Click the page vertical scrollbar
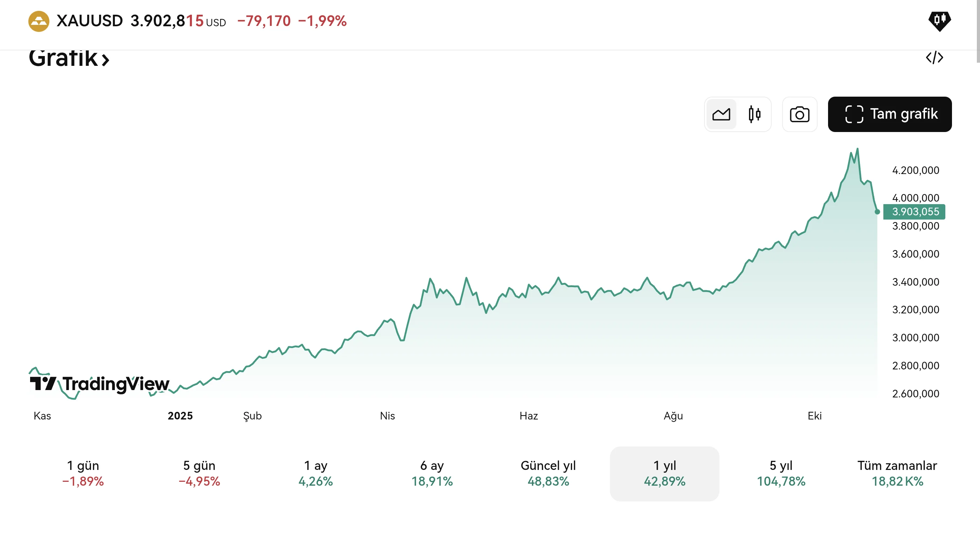The width and height of the screenshot is (980, 548). pyautogui.click(x=978, y=30)
